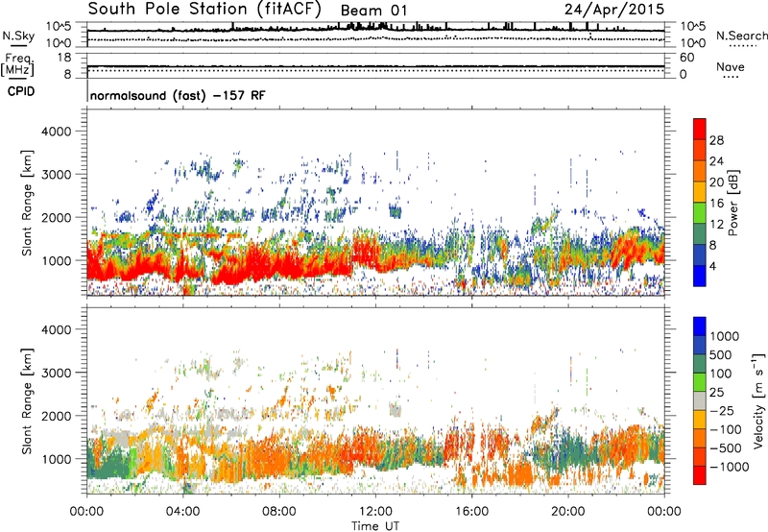Image resolution: width=768 pixels, height=532 pixels.
Task: Click the 'N.Sky' legend label
Action: (x=18, y=36)
